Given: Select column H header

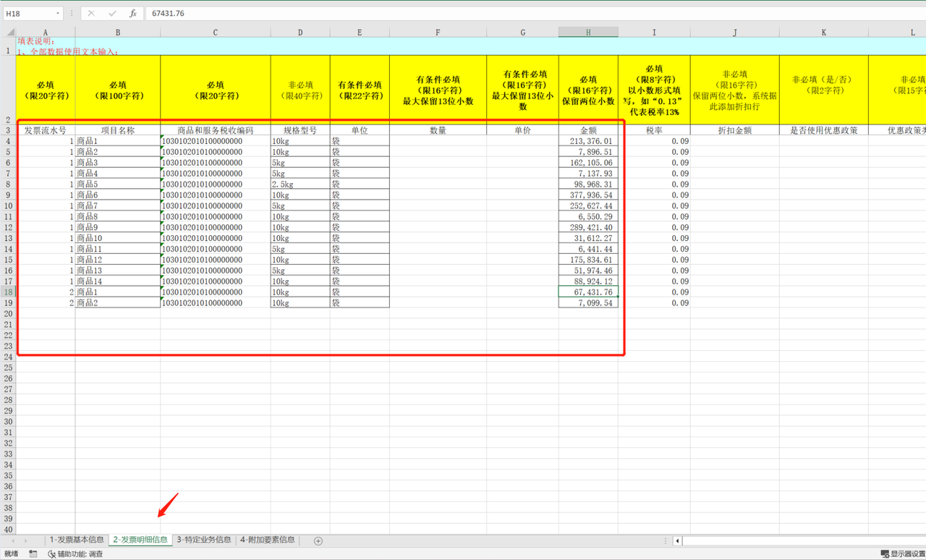Looking at the screenshot, I should pos(587,33).
